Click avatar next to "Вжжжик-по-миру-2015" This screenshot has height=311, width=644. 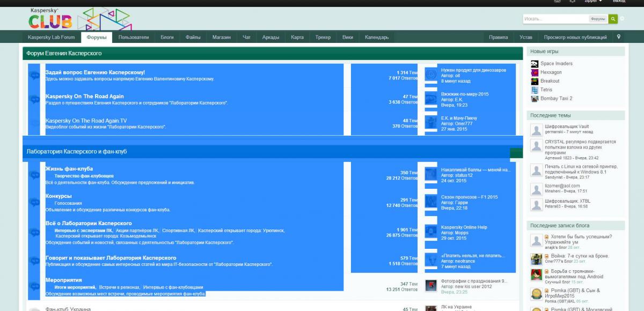coord(430,99)
